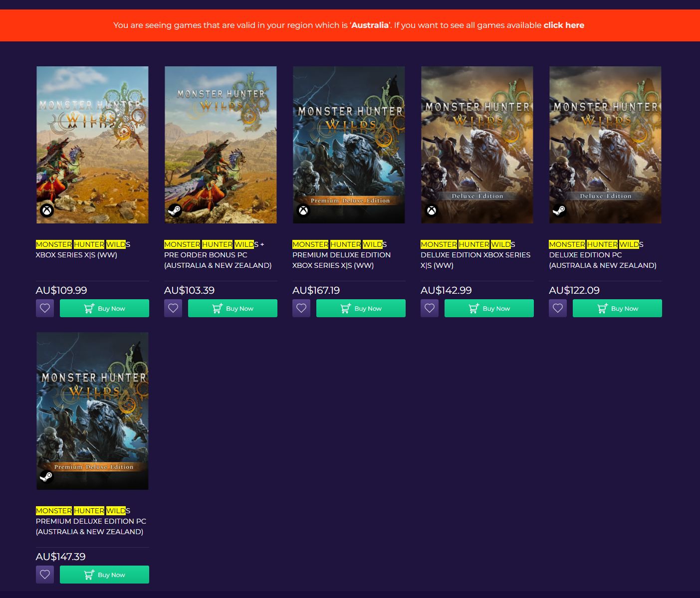Add the Pre Order Bonus PC edition to wishlist

[173, 308]
